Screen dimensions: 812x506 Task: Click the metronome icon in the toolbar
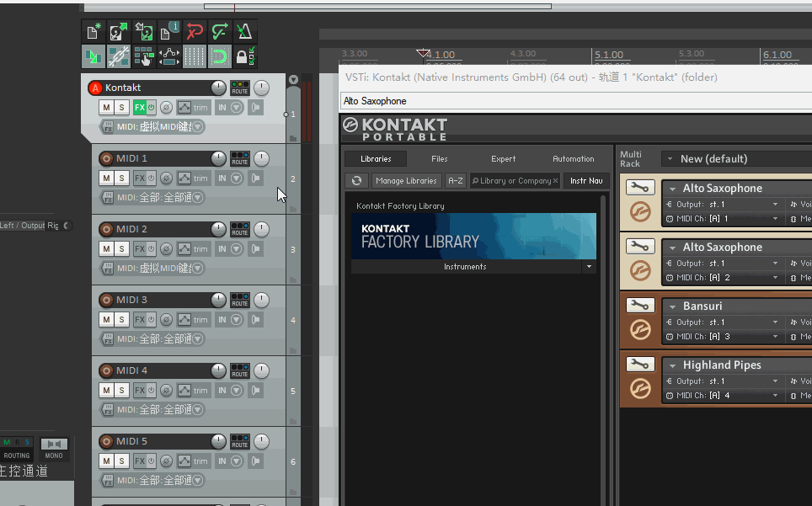coord(245,32)
